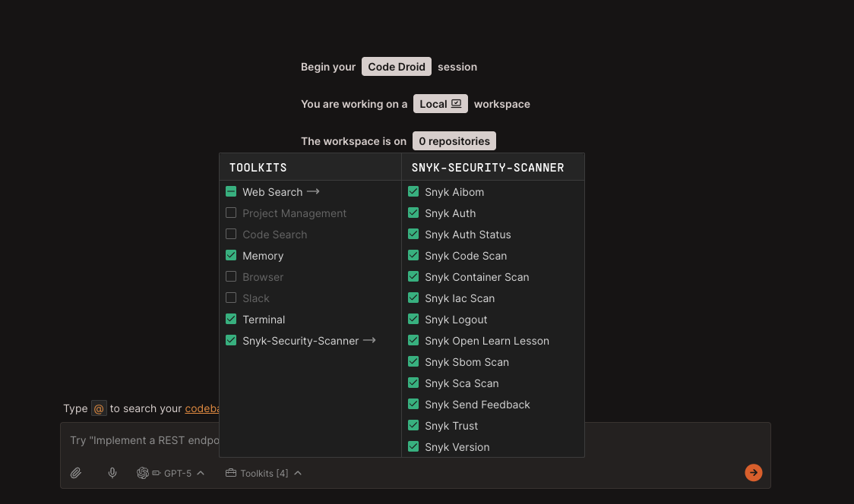Click the paperclip attachment icon
The height and width of the screenshot is (504, 854).
tap(76, 473)
